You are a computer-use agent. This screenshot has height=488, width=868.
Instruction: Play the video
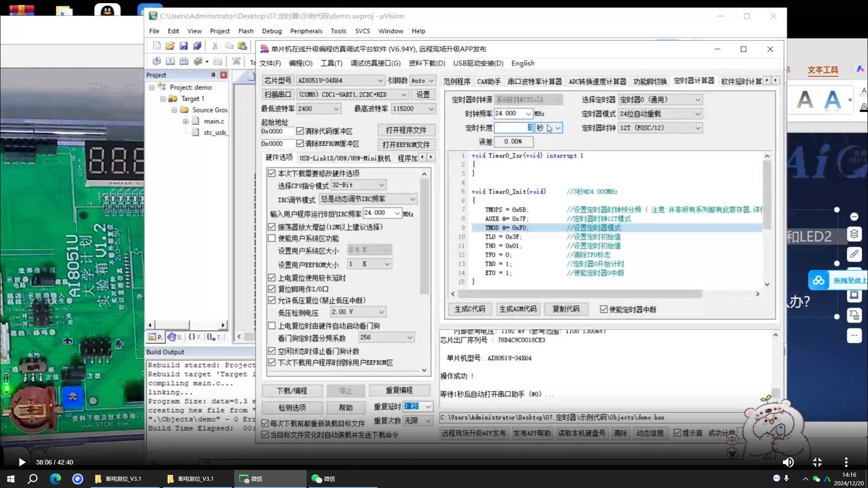[x=22, y=462]
